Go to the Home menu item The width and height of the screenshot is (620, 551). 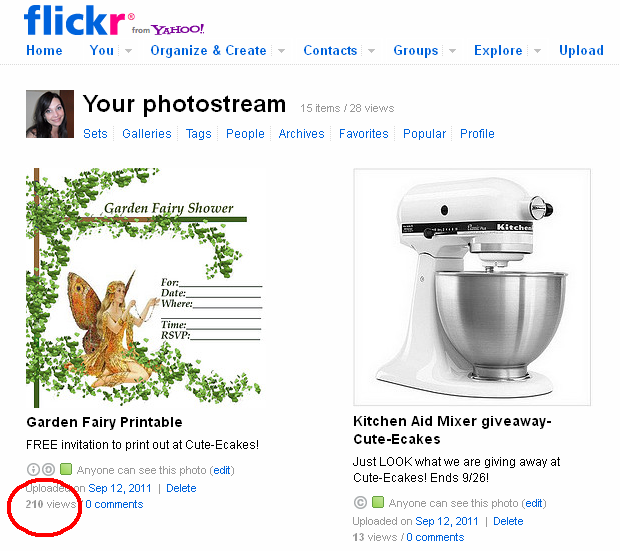[44, 50]
